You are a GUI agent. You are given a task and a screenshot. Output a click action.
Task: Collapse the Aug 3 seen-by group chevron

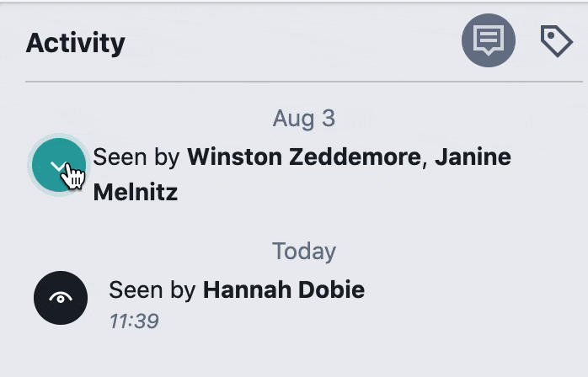(59, 165)
